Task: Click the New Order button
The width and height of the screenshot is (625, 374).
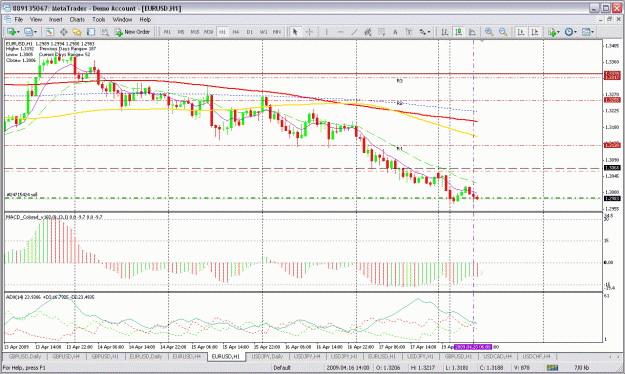Action: pos(132,32)
